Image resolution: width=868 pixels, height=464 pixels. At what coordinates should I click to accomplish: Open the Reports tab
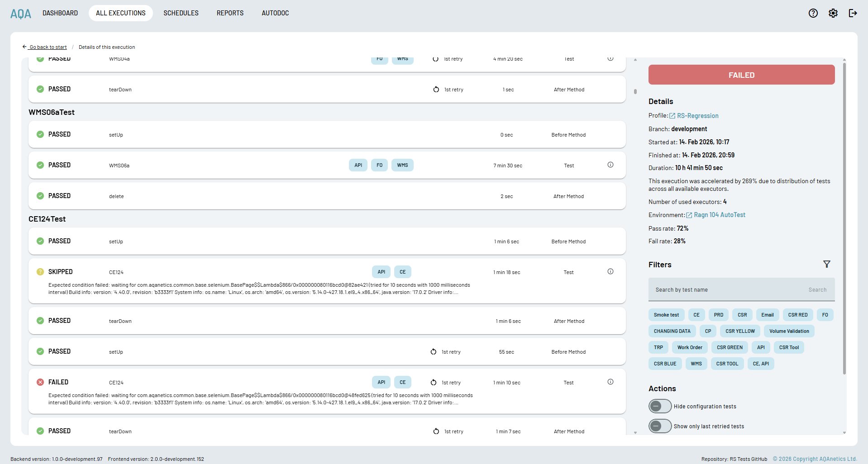click(230, 13)
